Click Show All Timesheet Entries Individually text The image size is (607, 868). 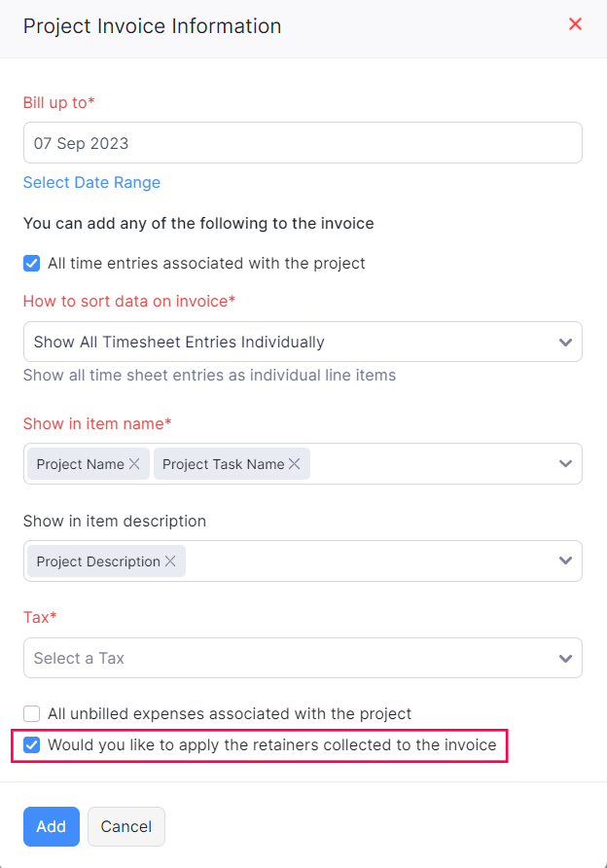point(179,343)
